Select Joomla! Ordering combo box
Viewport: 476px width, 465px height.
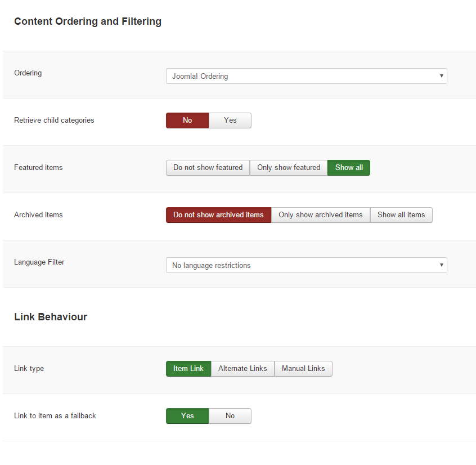pyautogui.click(x=306, y=76)
